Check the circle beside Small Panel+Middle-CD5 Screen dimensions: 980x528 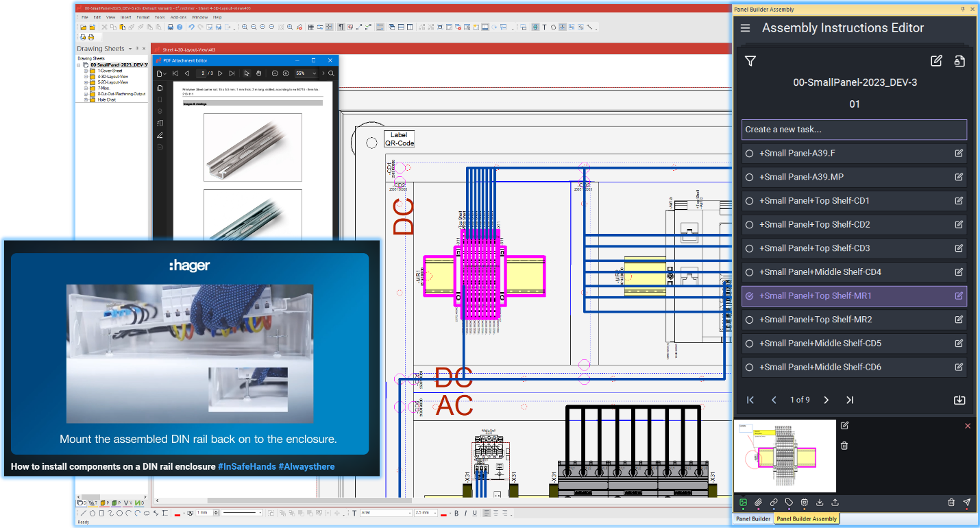tap(748, 343)
